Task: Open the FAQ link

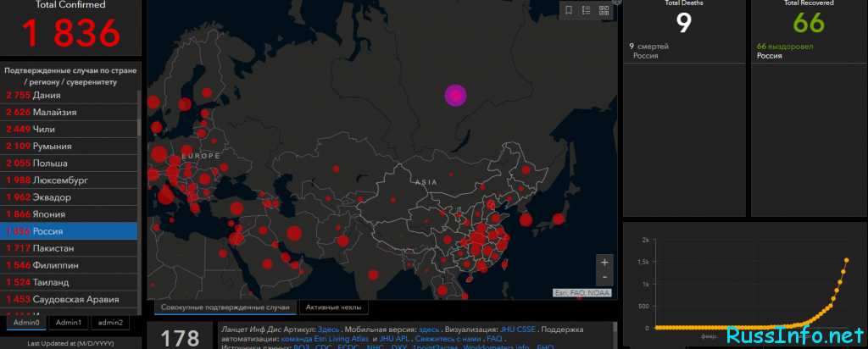Action: pyautogui.click(x=494, y=339)
